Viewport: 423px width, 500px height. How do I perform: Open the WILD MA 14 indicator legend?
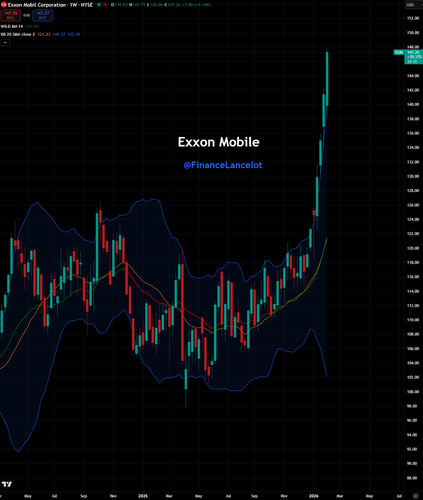(12, 26)
